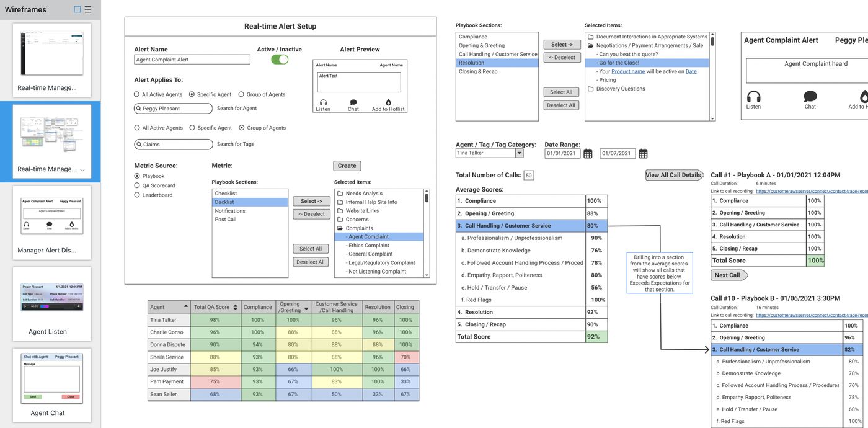868x428 pixels.
Task: Collapse the Complaints folder in Selected Items
Action: (x=340, y=228)
